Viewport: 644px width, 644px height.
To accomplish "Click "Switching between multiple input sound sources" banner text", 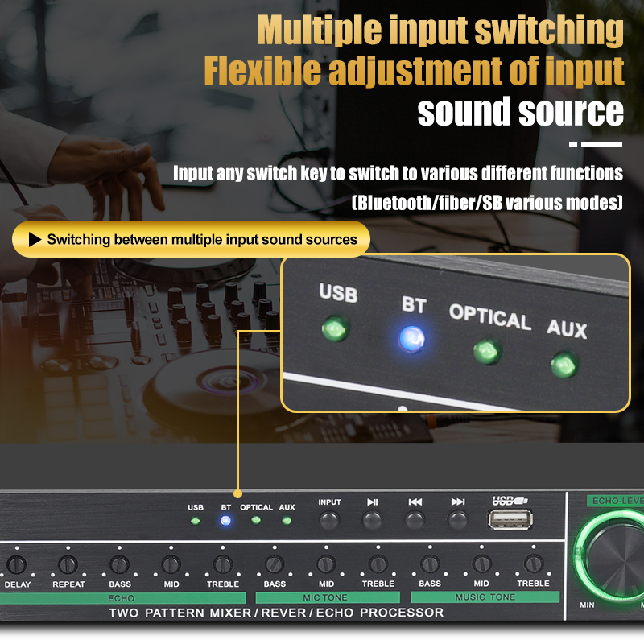I will (x=202, y=239).
